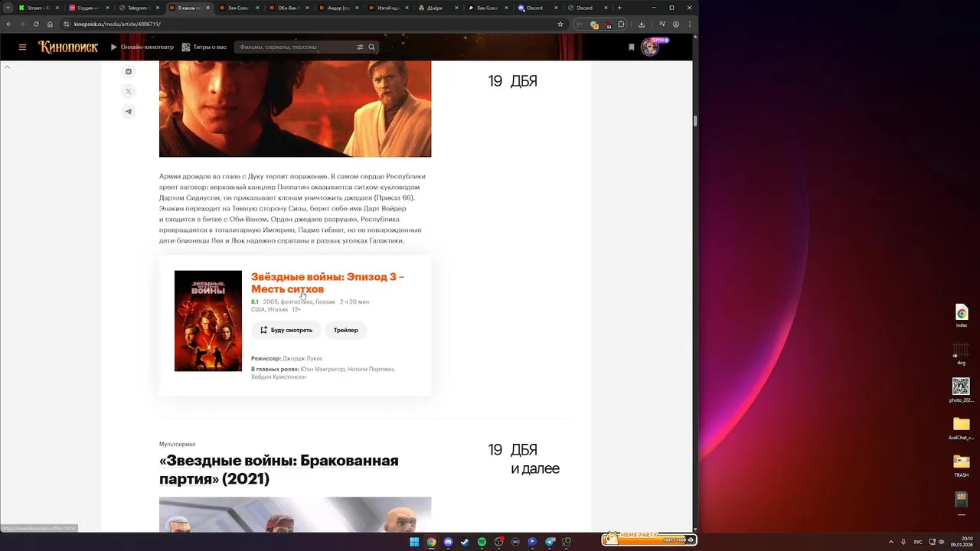The height and width of the screenshot is (551, 980).
Task: Switch to the Stream browser tab
Action: pyautogui.click(x=38, y=8)
